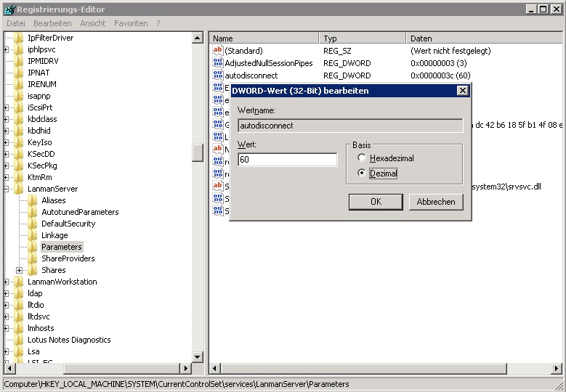
Task: Open the Favoriten menu
Action: click(131, 23)
